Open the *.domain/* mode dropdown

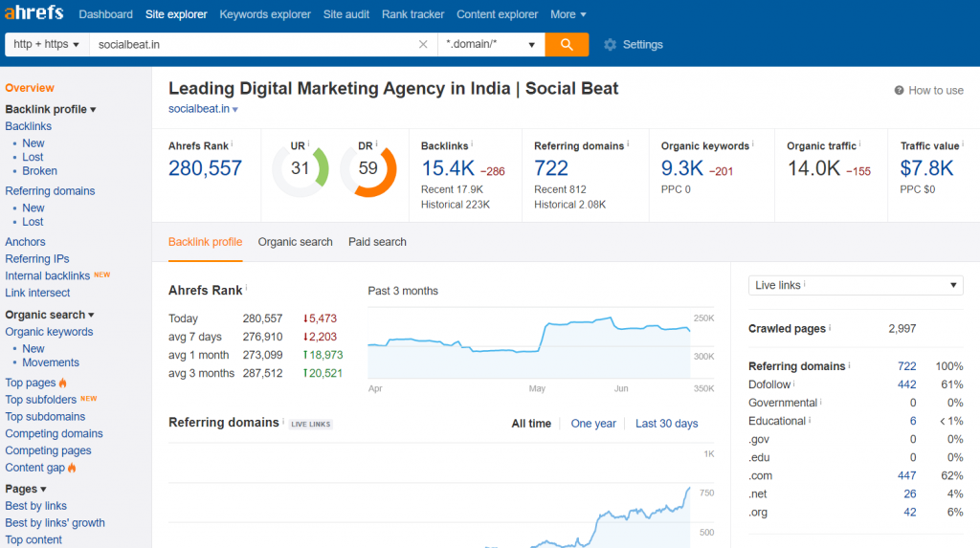(491, 44)
